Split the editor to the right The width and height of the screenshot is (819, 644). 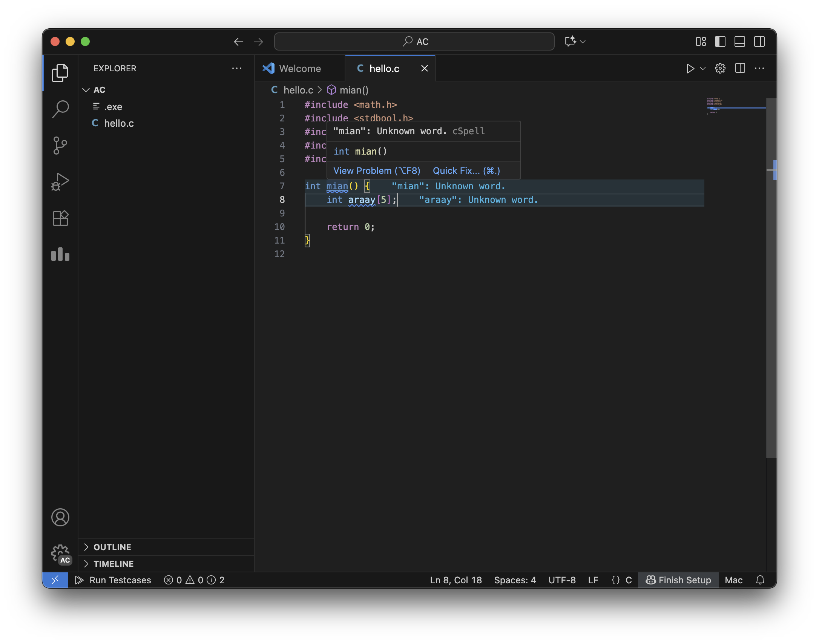pyautogui.click(x=740, y=69)
